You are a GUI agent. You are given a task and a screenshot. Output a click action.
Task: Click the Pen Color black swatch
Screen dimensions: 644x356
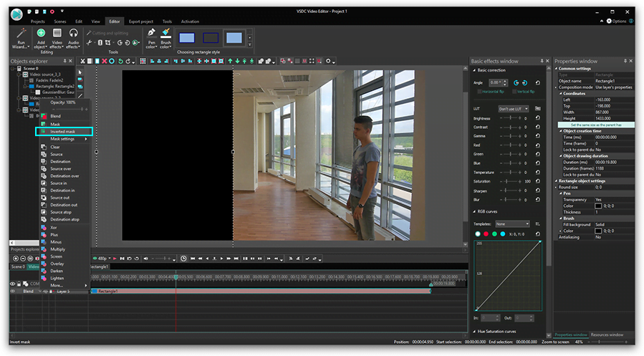pyautogui.click(x=598, y=206)
